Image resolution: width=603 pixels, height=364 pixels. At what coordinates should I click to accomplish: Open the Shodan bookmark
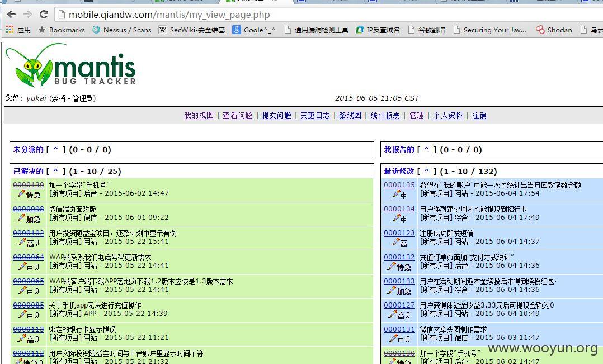point(554,30)
